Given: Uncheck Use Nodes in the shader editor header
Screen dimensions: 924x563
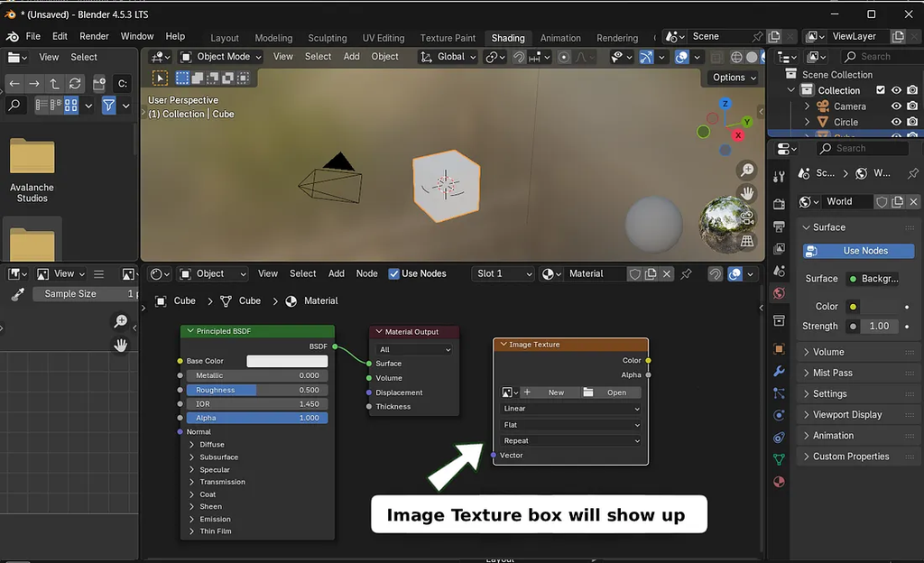Looking at the screenshot, I should click(x=394, y=273).
